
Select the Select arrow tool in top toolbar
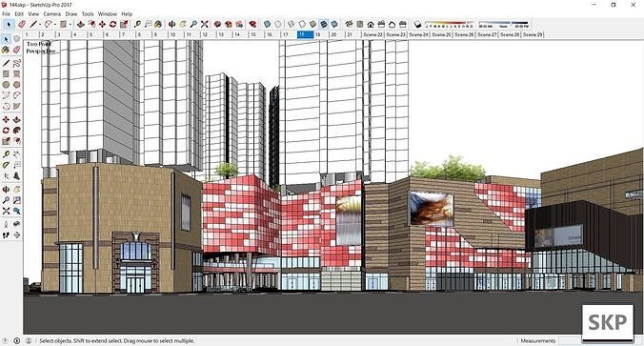click(9, 24)
